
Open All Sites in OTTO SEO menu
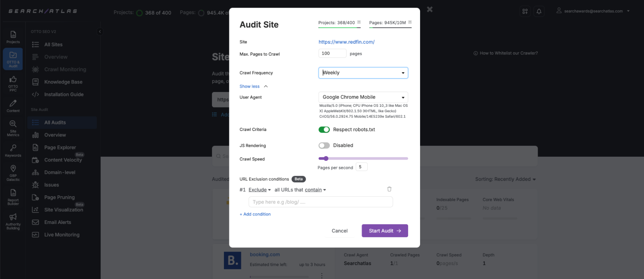(x=53, y=44)
